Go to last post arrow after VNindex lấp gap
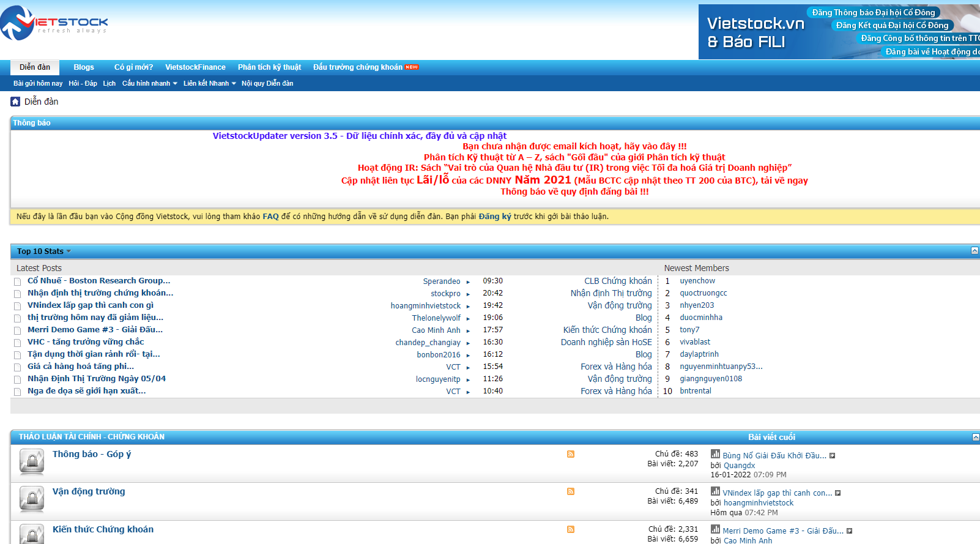This screenshot has height=544, width=980. point(837,493)
